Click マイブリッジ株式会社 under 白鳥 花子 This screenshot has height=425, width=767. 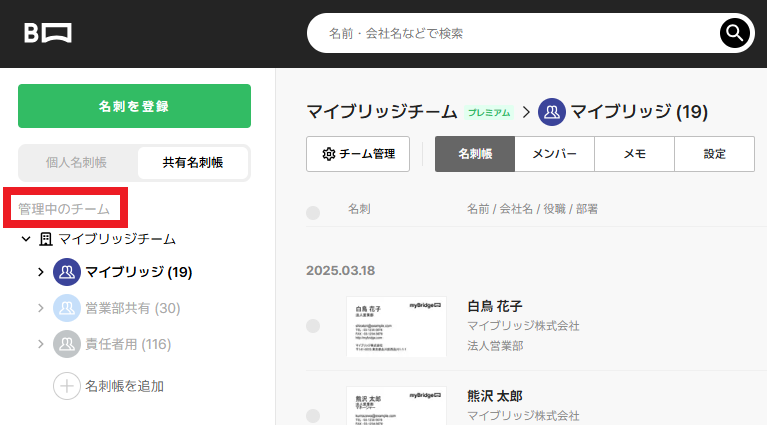pos(523,326)
